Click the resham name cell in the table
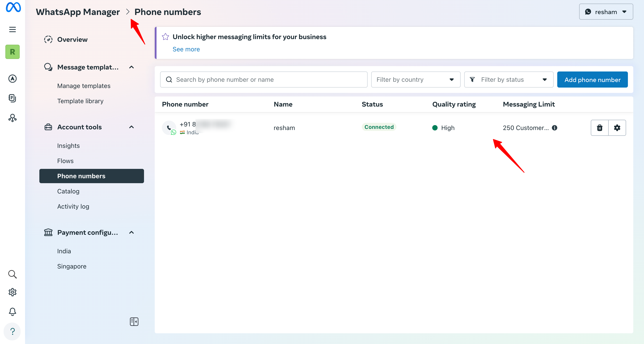This screenshot has width=644, height=344. [x=284, y=128]
